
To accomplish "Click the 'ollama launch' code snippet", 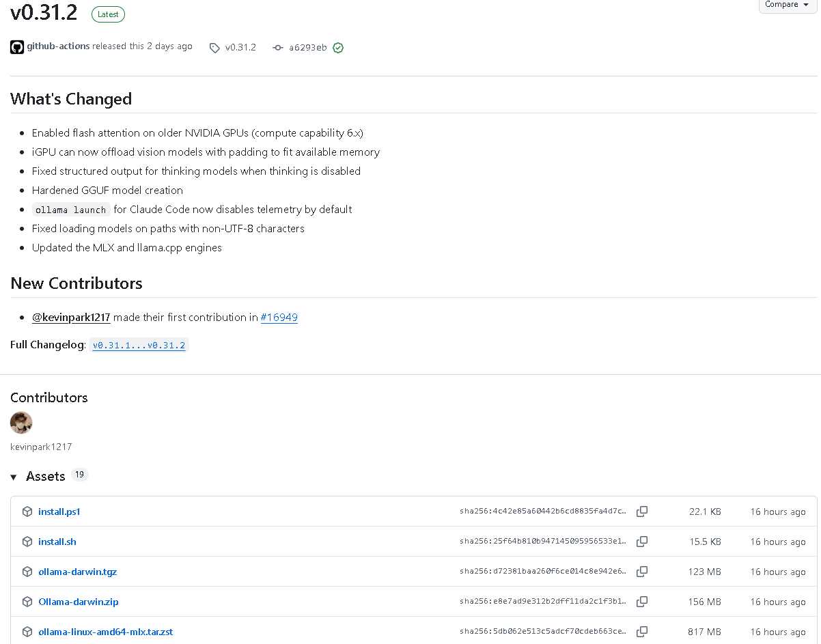I will coord(71,210).
